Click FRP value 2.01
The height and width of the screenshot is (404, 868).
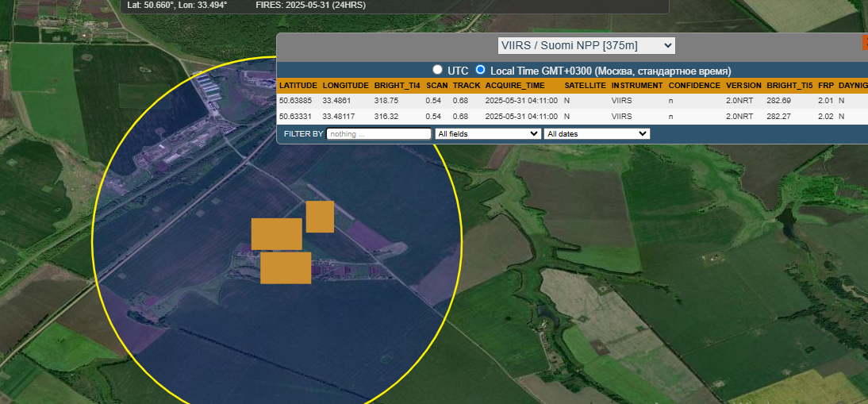point(825,101)
